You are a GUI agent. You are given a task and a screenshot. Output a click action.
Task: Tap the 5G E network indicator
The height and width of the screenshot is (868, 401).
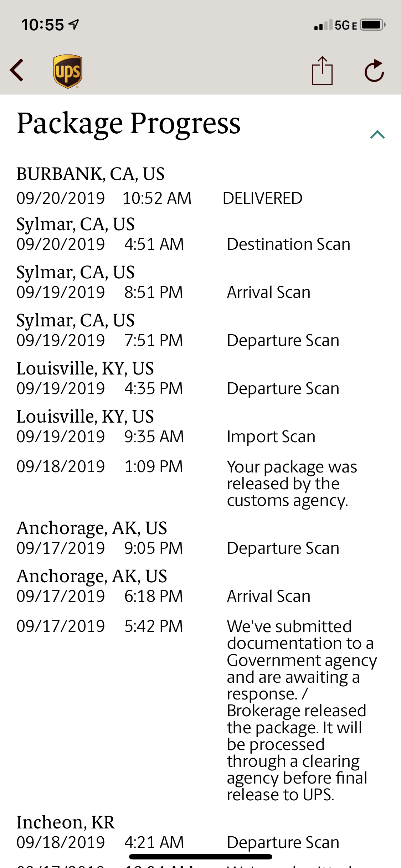click(x=346, y=25)
